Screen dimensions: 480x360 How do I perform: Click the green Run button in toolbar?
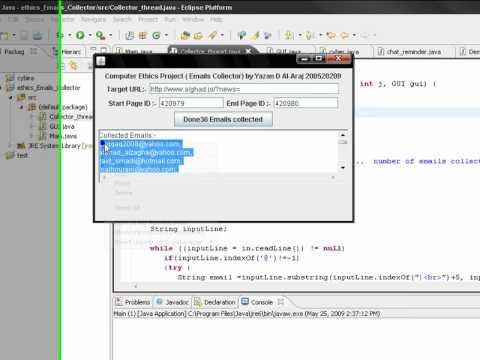coord(80,35)
